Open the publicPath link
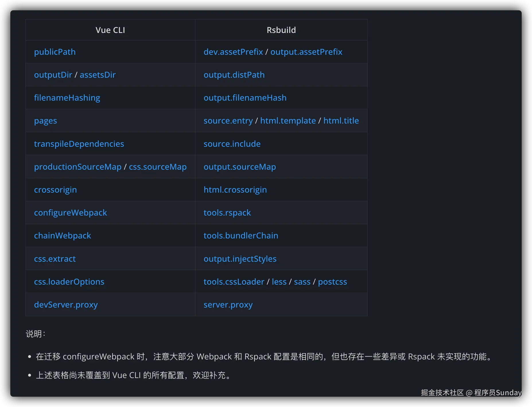 55,52
